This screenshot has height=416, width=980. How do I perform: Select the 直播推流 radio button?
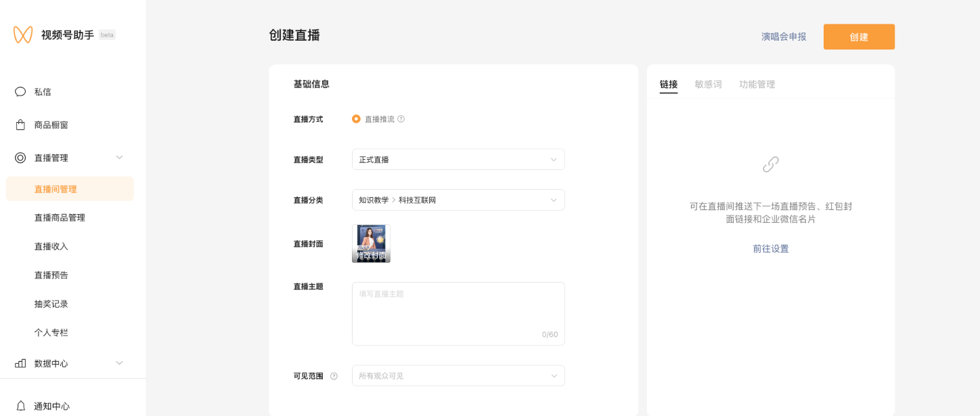(x=356, y=119)
